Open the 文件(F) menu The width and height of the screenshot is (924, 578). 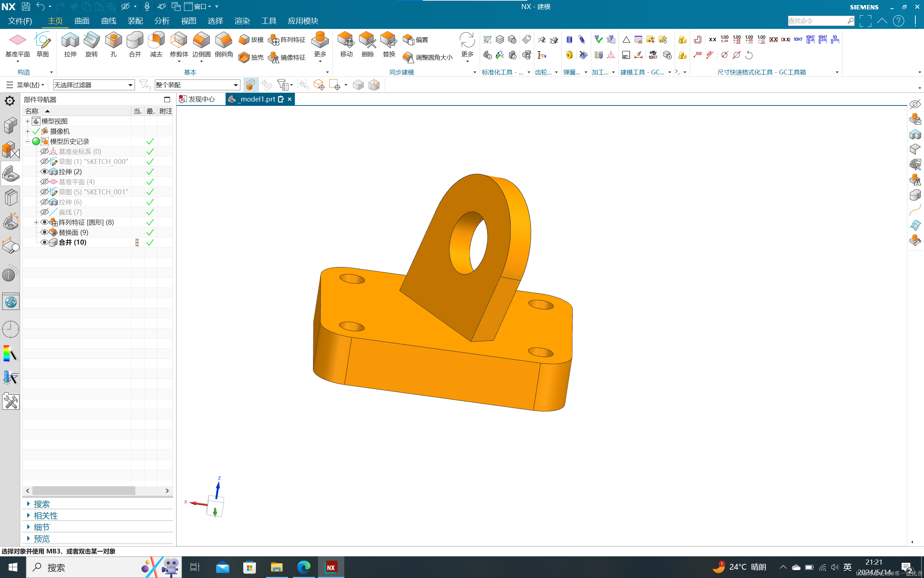(20, 21)
